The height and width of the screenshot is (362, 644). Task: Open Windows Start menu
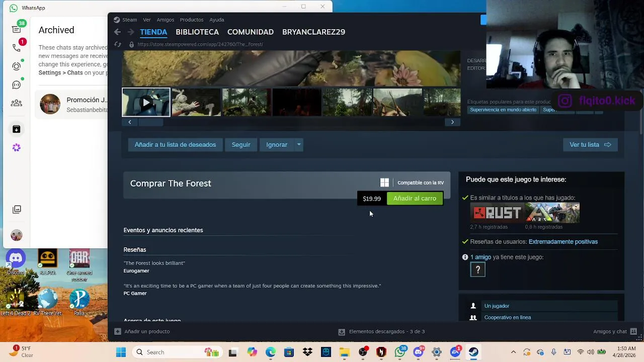pyautogui.click(x=121, y=352)
